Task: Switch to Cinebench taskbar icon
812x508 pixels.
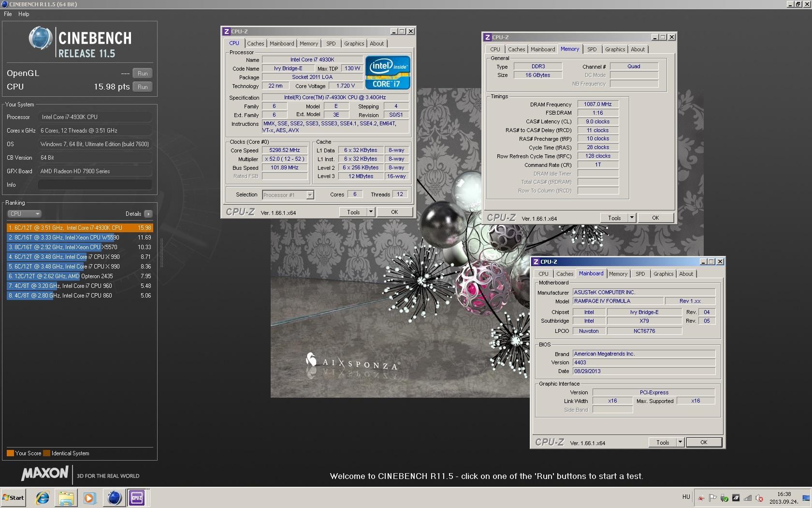Action: [114, 498]
